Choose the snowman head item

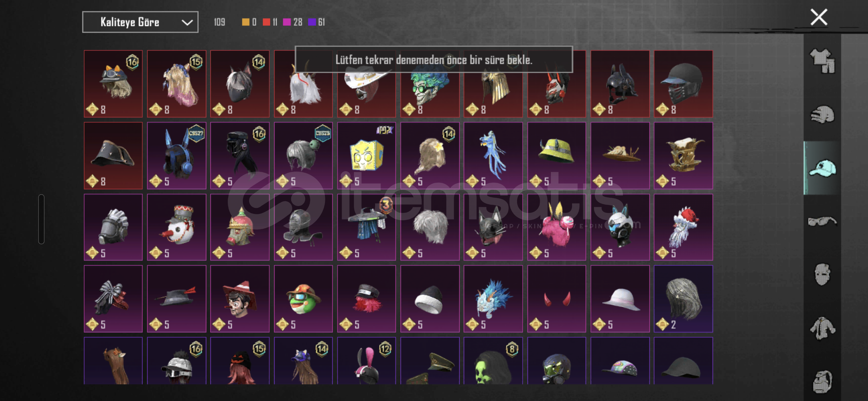[x=177, y=227]
